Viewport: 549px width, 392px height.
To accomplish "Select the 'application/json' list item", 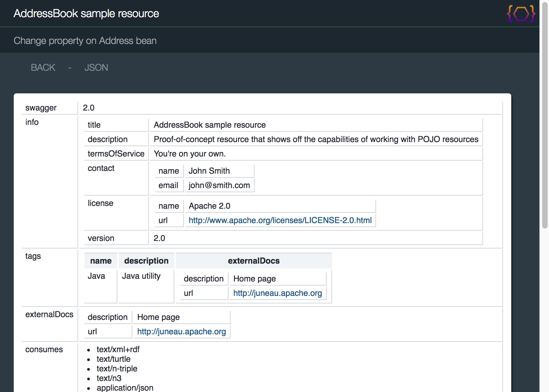I will tap(125, 388).
